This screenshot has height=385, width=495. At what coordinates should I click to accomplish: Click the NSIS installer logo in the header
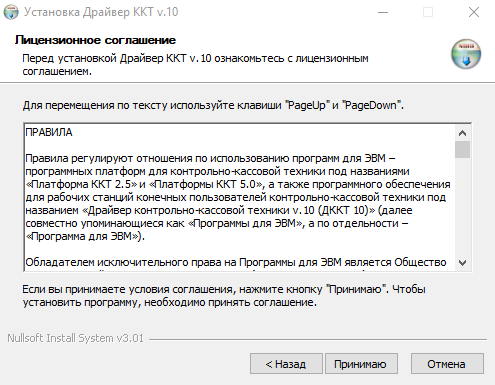coord(466,54)
